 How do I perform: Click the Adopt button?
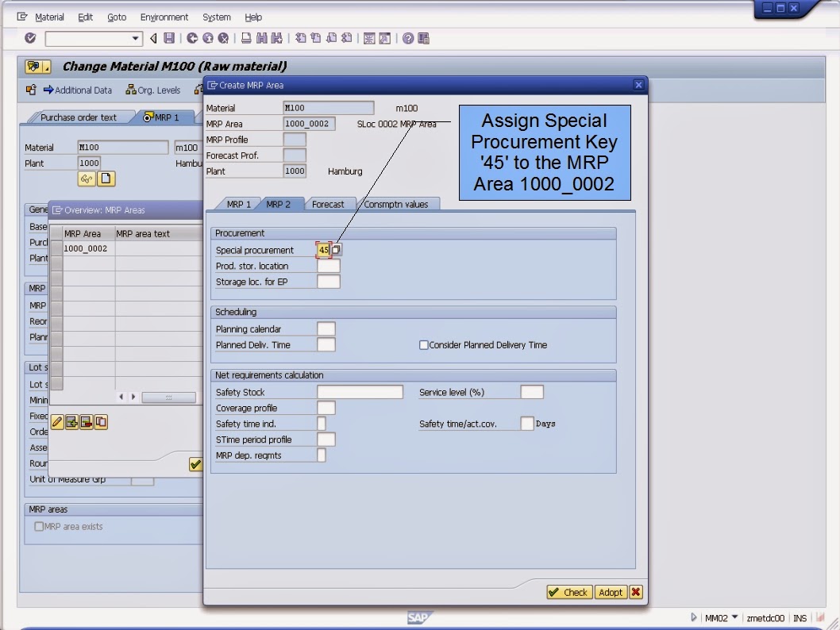(611, 592)
